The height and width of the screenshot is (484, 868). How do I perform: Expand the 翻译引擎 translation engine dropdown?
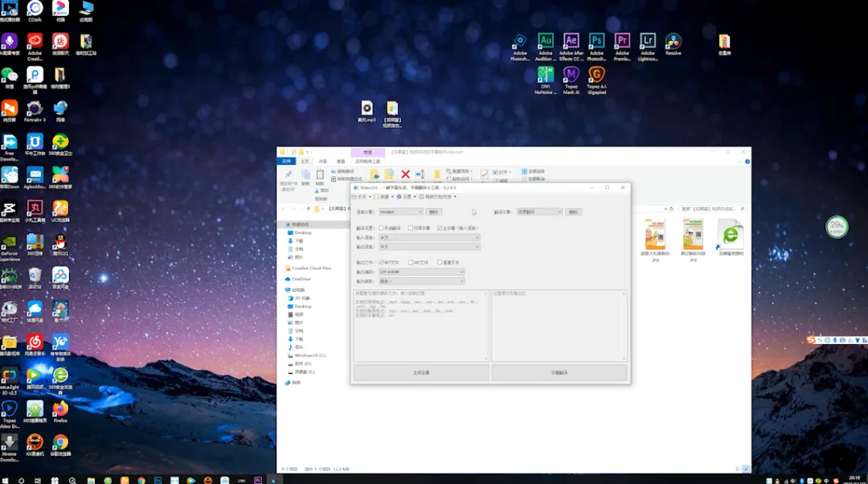(x=538, y=211)
